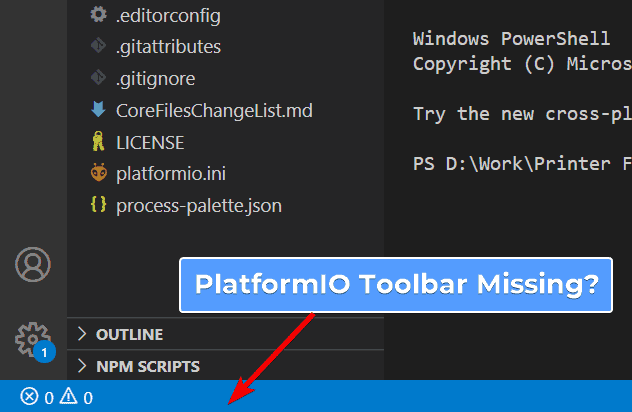The height and width of the screenshot is (412, 632).
Task: Click the git icon beside .gitignore
Action: tap(98, 77)
